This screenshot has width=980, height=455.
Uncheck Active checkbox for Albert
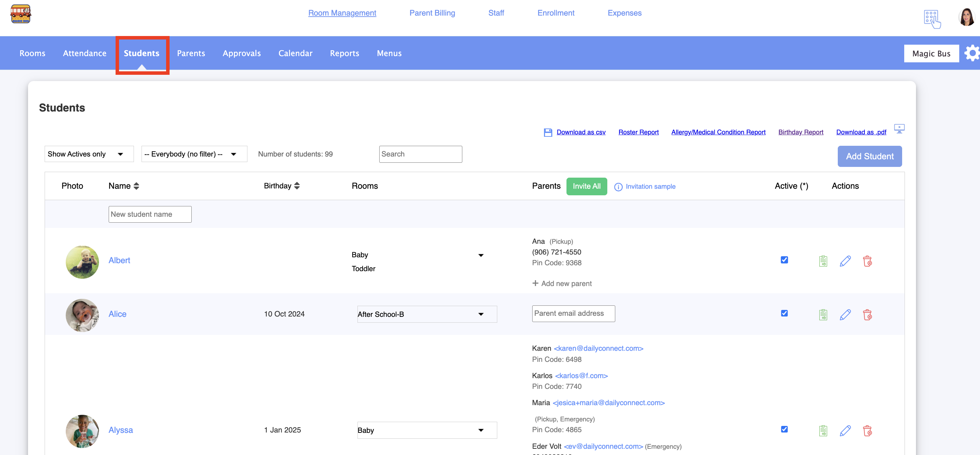click(x=784, y=260)
